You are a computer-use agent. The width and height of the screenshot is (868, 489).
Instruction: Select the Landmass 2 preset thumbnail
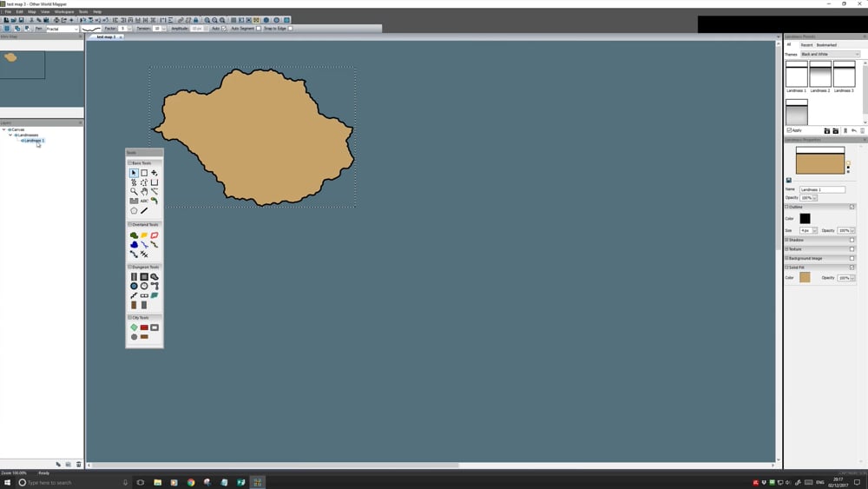pyautogui.click(x=820, y=74)
